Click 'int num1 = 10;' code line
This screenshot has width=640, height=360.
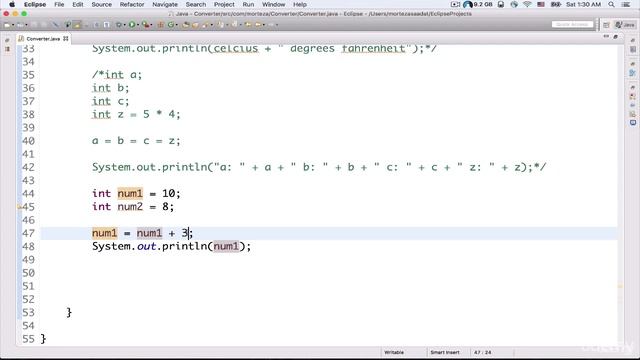[136, 193]
